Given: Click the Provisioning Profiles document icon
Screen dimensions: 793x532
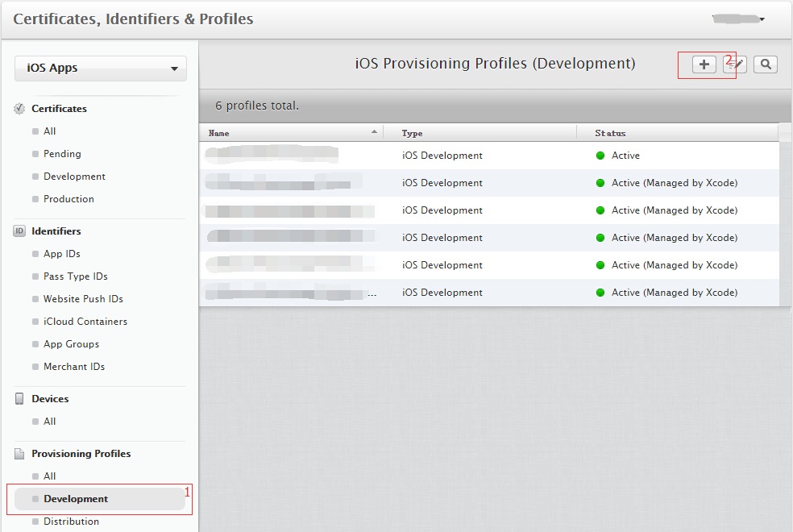Looking at the screenshot, I should 19,454.
